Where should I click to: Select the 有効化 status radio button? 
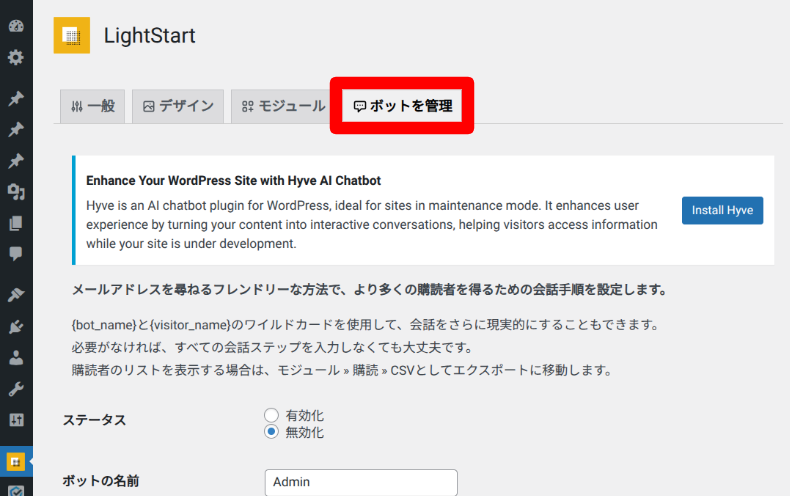[272, 415]
